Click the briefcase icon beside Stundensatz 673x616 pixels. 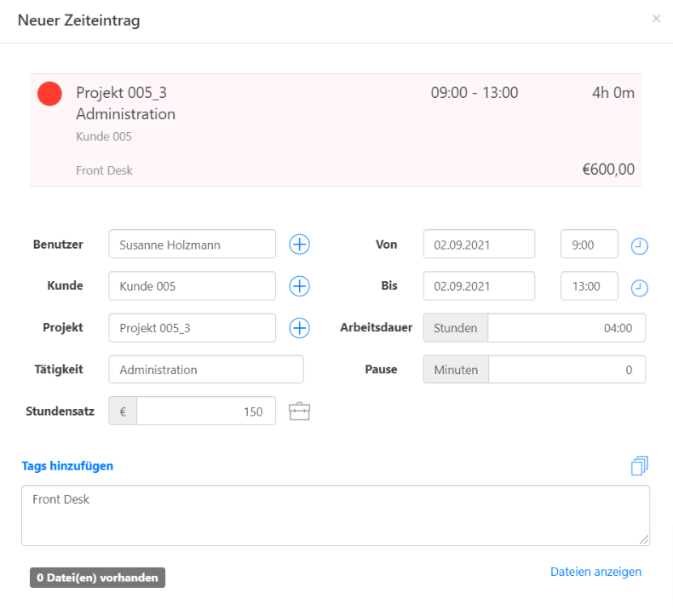(x=300, y=412)
